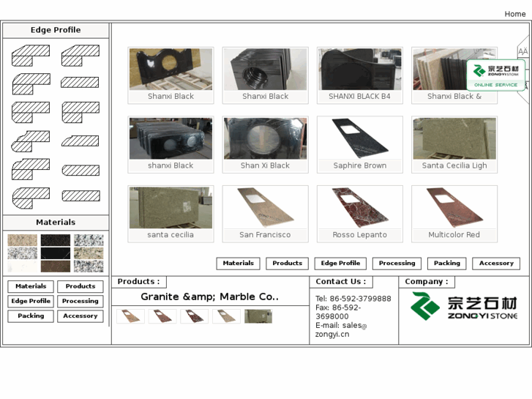The image size is (532, 399).
Task: Open the Shanxi Black & product card
Action: 454,75
